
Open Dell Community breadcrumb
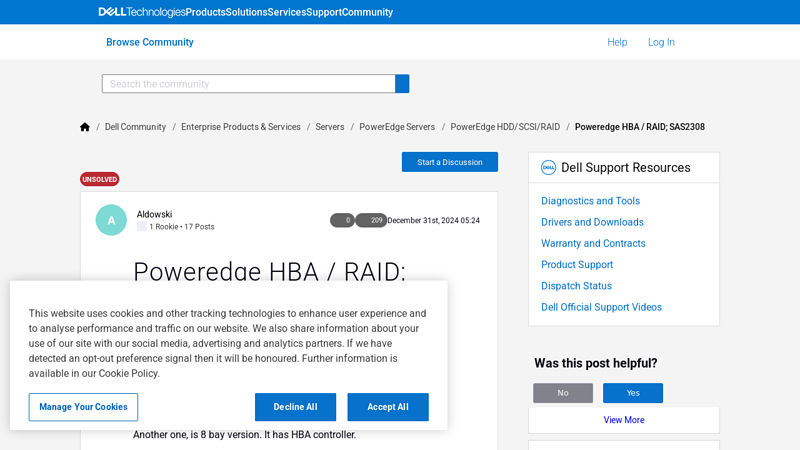(x=135, y=127)
